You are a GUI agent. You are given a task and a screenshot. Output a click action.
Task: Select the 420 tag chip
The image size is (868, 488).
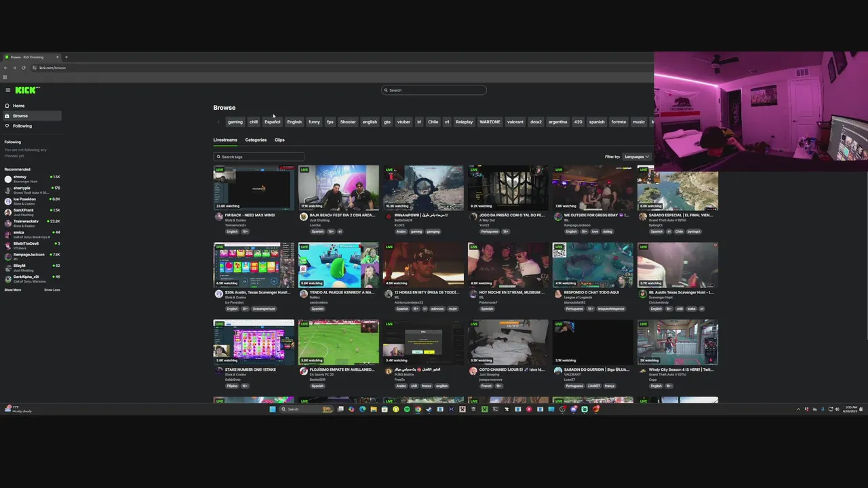(578, 122)
